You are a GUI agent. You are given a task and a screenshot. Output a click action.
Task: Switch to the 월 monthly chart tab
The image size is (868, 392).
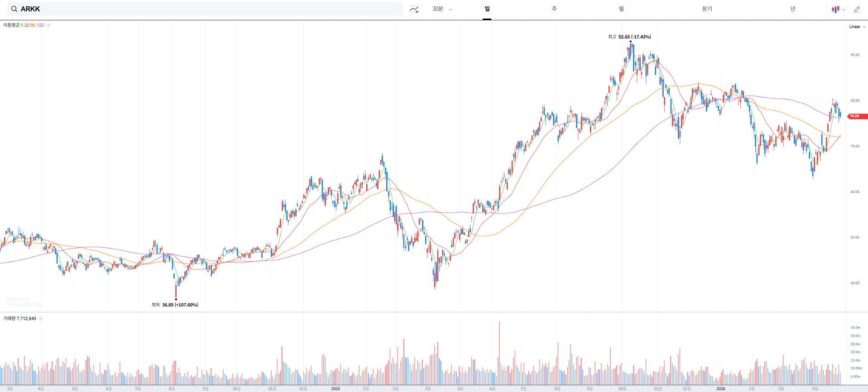click(621, 9)
